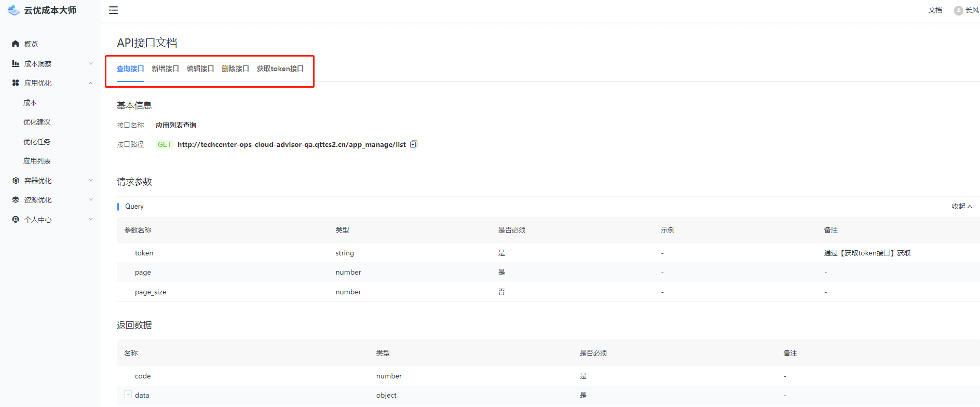Click the 云优成本大师 cloud logo icon
Image resolution: width=980 pixels, height=407 pixels.
[14, 10]
